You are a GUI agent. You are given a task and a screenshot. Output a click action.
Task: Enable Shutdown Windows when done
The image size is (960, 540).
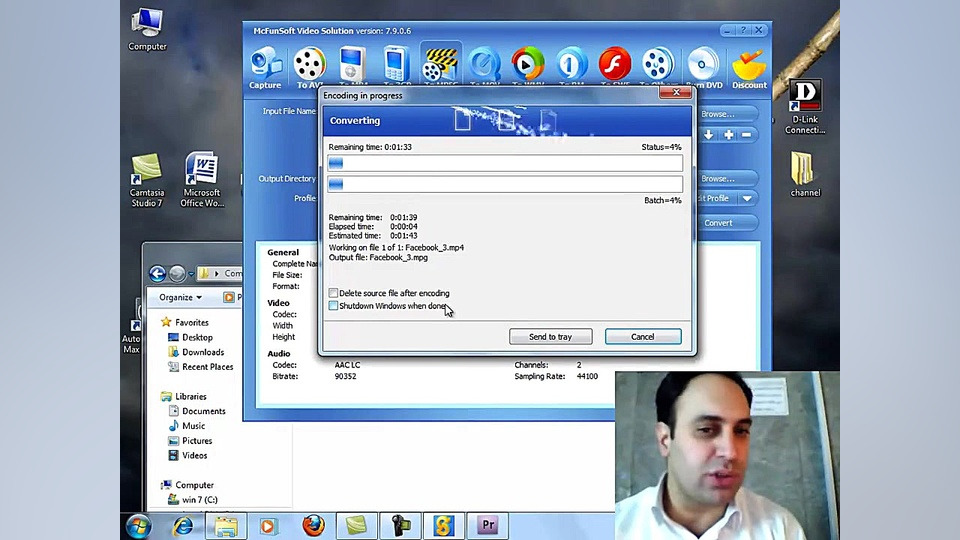tap(333, 306)
